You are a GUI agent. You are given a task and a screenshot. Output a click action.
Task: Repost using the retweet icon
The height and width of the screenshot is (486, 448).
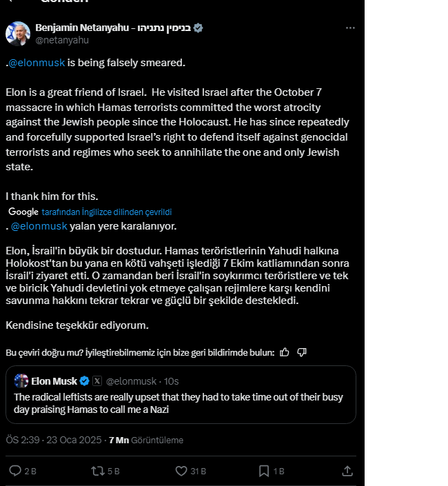[98, 471]
